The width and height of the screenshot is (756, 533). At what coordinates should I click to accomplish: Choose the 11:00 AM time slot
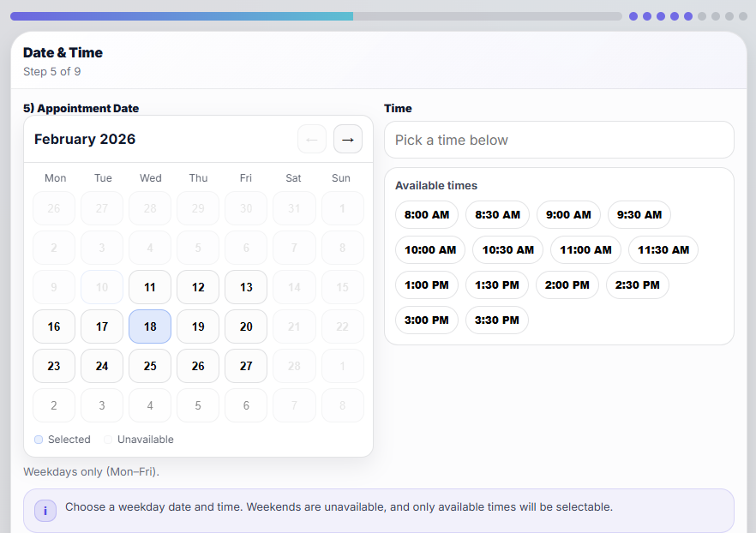click(585, 250)
